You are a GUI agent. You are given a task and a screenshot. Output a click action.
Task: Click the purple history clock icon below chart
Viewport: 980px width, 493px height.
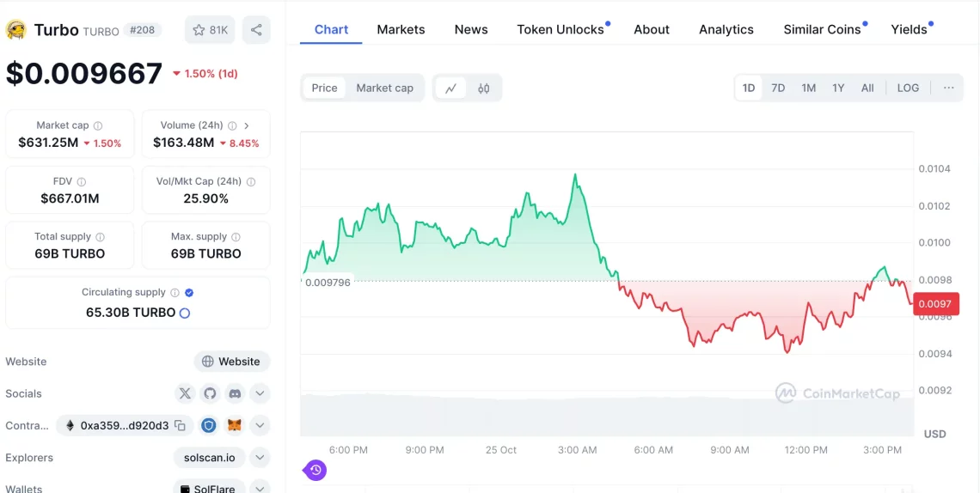pyautogui.click(x=315, y=470)
